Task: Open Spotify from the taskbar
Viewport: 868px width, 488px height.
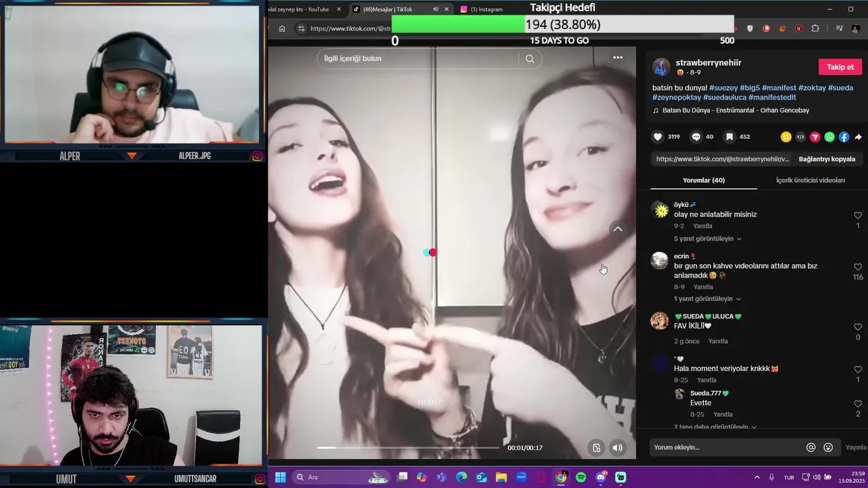Action: (581, 477)
